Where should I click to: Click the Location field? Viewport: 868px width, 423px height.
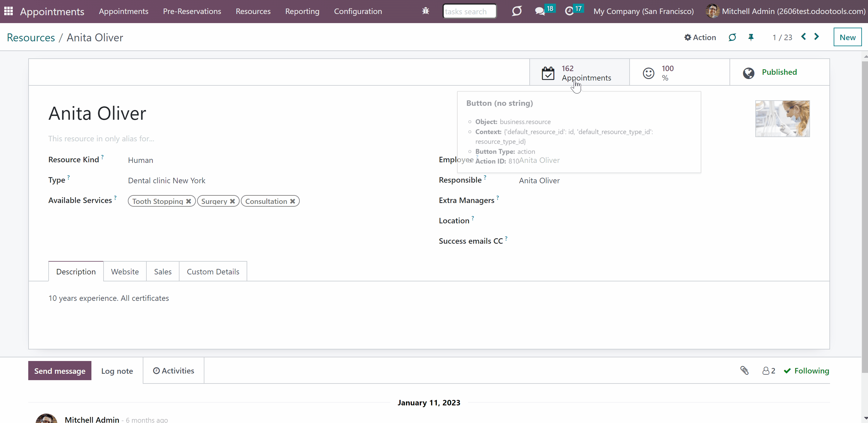pos(664,221)
